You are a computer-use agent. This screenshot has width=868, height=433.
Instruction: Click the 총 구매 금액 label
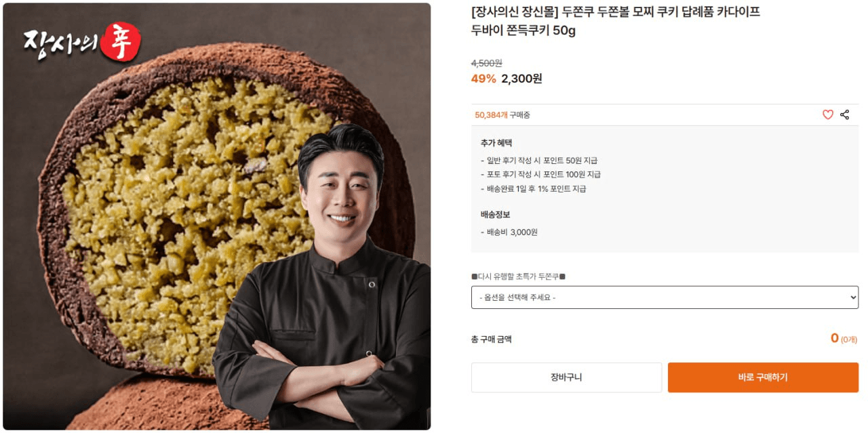tap(492, 339)
